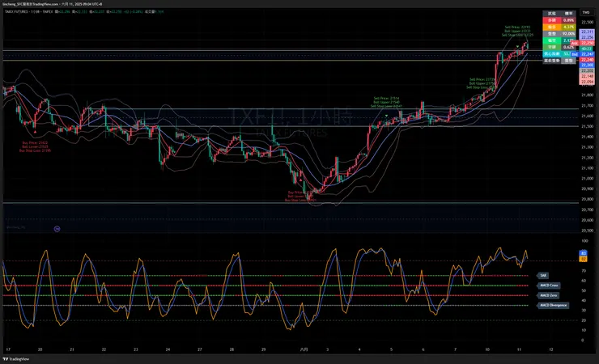Screen dimensions: 599x364
Task: Click the 100 level on oscillator axis
Action: tap(584, 241)
